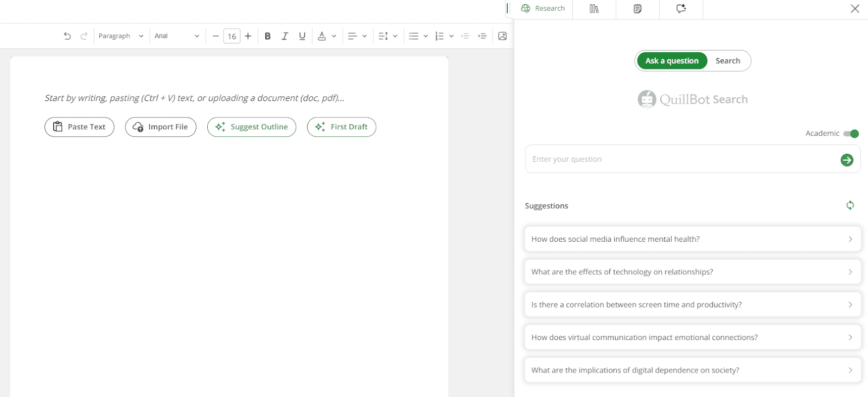Click the text alignment icon

click(352, 36)
